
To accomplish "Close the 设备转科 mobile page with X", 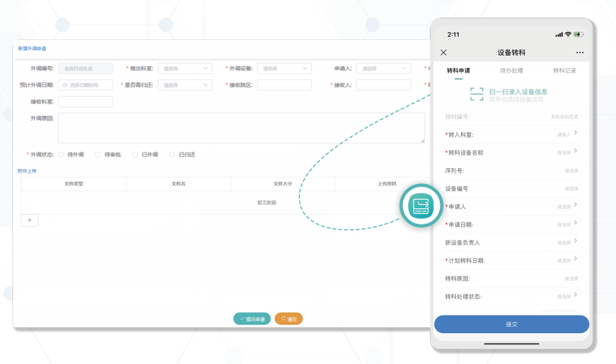I will [x=444, y=52].
